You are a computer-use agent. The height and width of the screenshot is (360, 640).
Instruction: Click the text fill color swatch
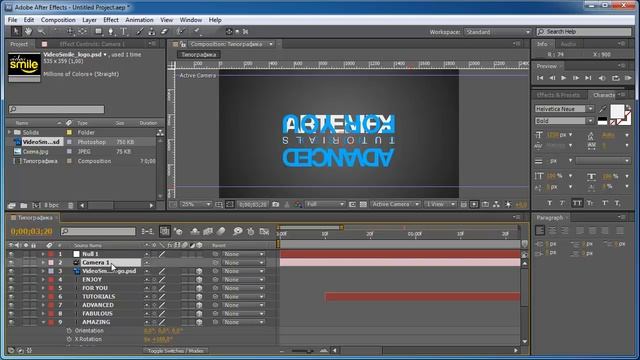(x=617, y=111)
